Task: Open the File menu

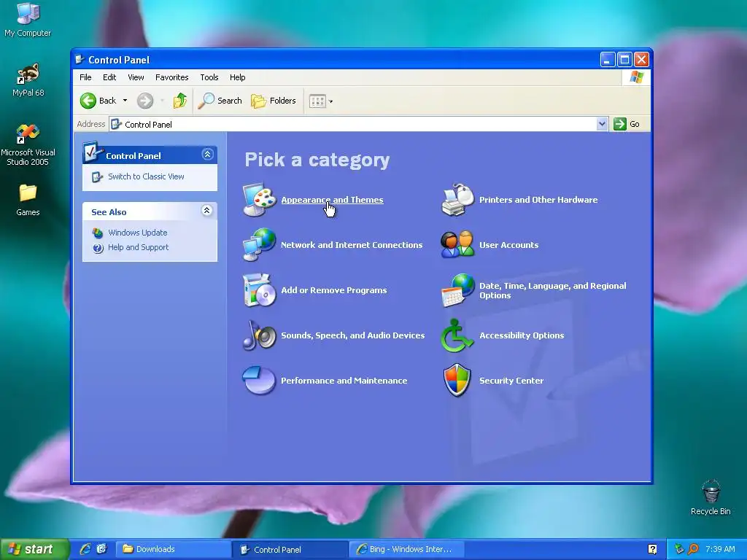Action: (x=86, y=77)
